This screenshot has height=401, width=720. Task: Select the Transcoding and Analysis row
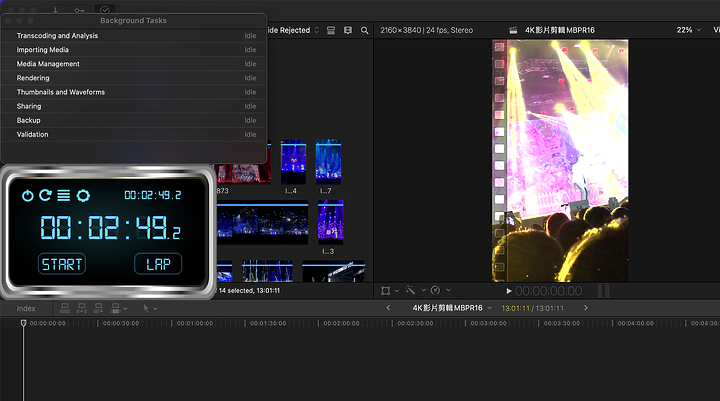click(134, 36)
